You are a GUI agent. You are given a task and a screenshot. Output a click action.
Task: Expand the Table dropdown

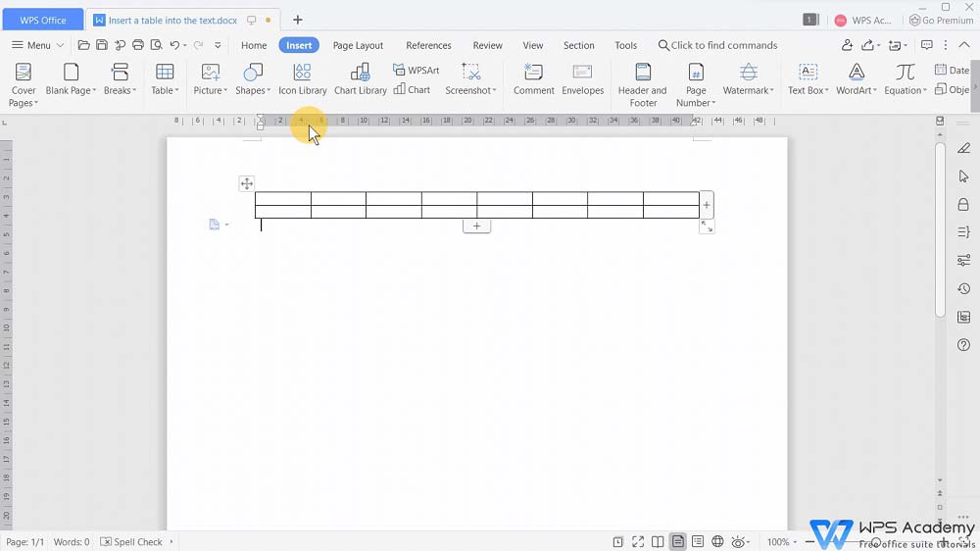[165, 90]
